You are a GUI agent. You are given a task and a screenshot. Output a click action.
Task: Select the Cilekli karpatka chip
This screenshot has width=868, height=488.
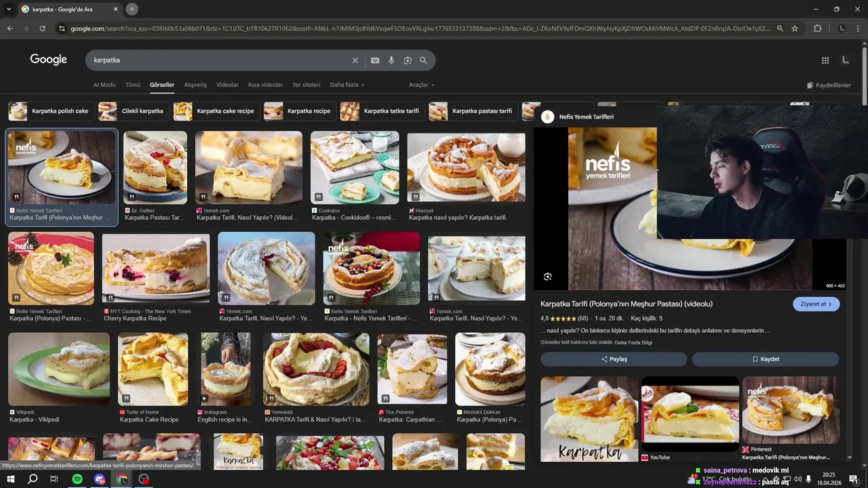[x=134, y=111]
